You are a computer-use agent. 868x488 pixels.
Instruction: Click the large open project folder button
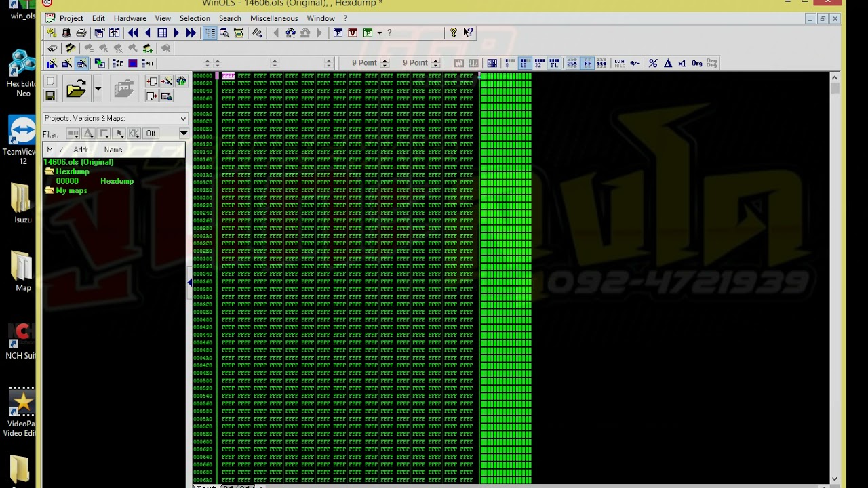76,89
